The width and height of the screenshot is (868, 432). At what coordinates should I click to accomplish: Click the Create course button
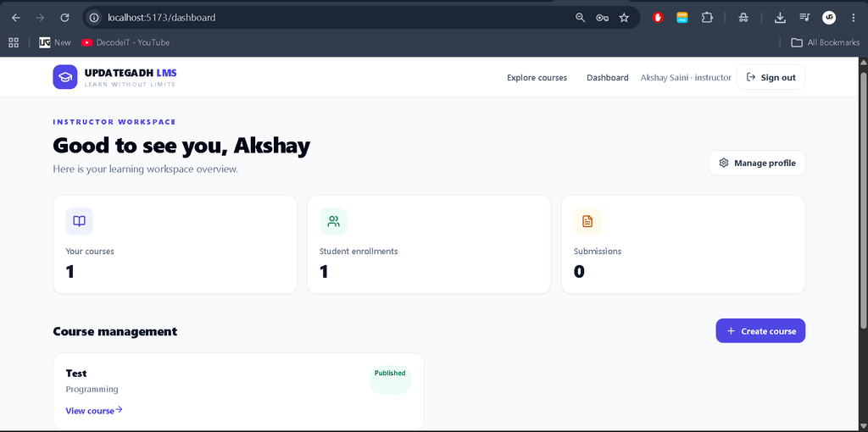point(760,330)
